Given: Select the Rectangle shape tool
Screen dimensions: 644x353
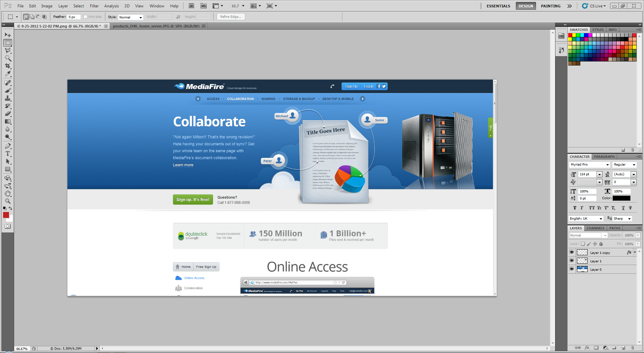Looking at the screenshot, I should tap(8, 169).
